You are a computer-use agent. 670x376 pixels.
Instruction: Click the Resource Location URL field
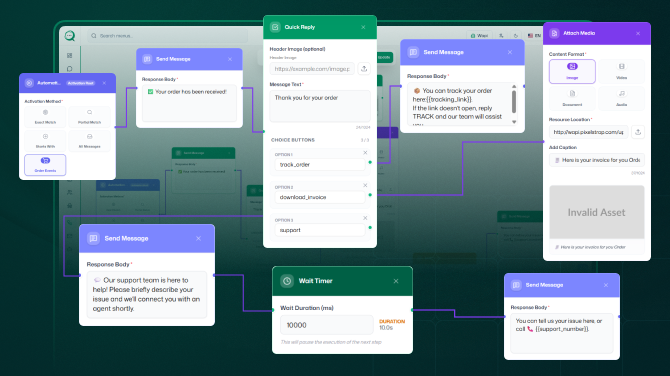point(588,132)
